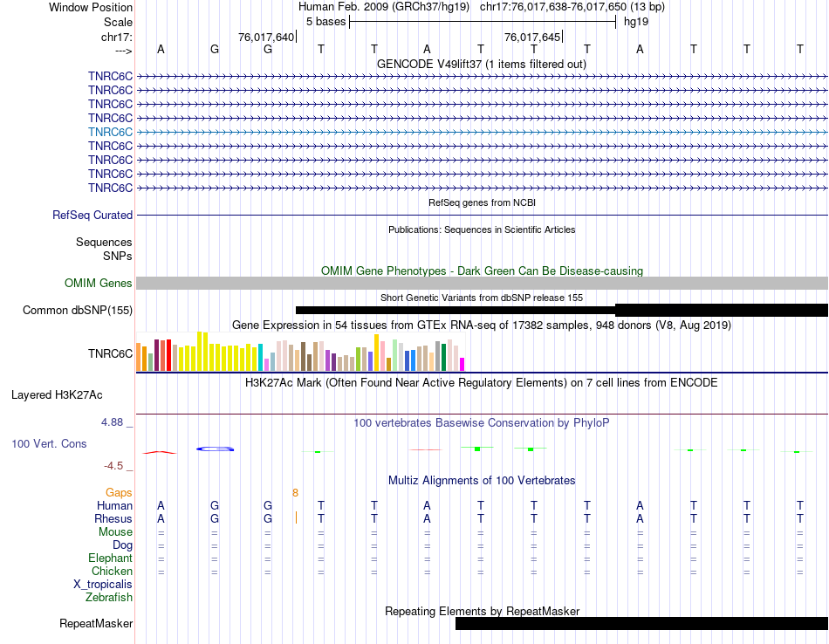Select the Chicken alignment row label

pos(112,572)
